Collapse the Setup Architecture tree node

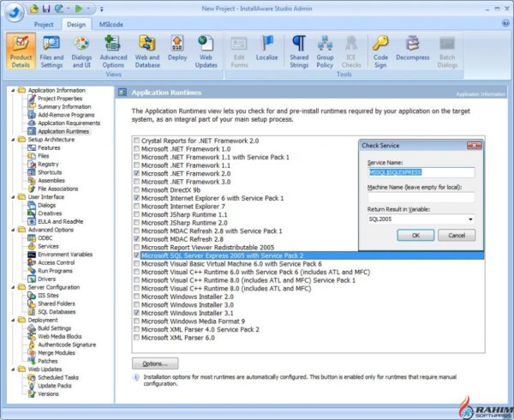pos(13,140)
